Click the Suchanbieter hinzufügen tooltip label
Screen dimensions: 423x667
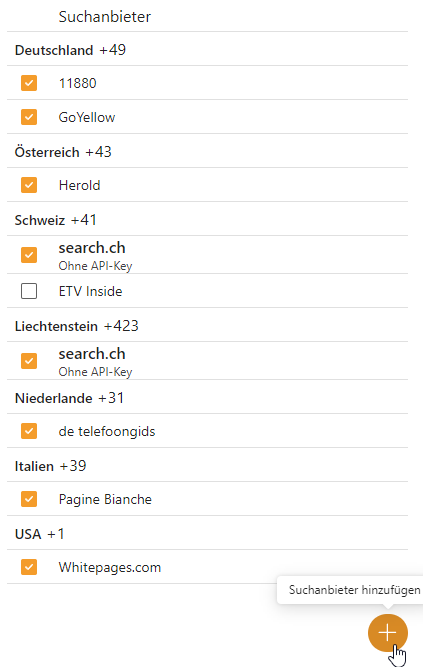coord(354,590)
